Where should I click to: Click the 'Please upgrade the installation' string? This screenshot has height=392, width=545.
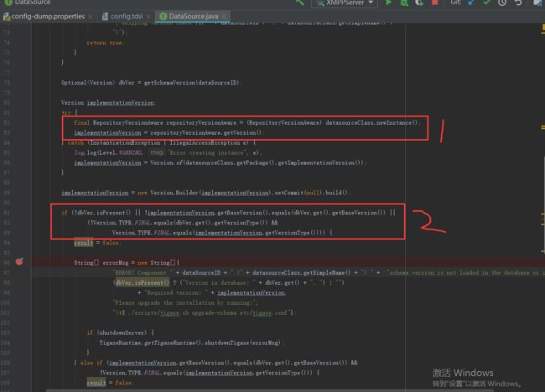tap(185, 302)
